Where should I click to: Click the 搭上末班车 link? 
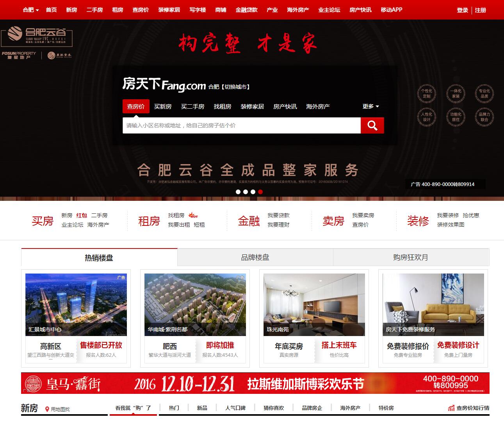(339, 345)
